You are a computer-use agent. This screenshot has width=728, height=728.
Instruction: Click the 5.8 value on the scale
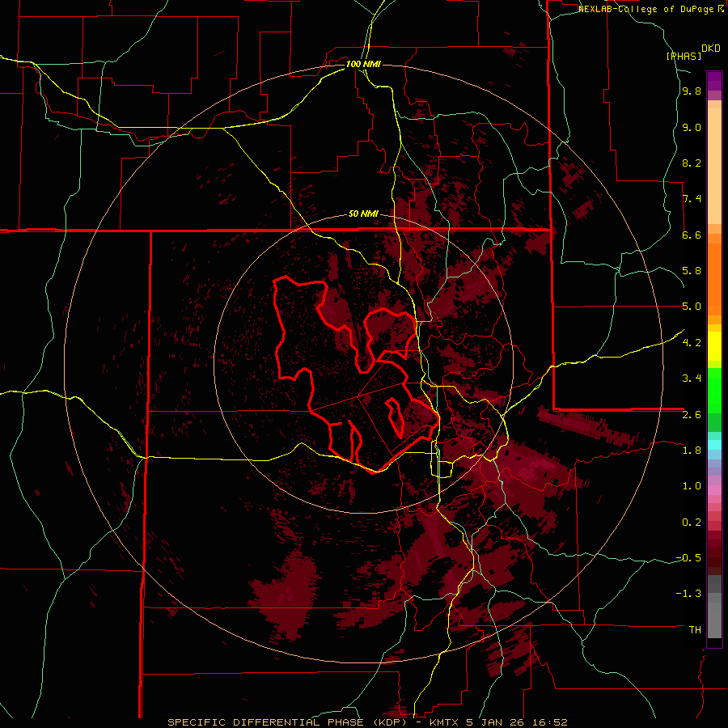click(x=692, y=271)
